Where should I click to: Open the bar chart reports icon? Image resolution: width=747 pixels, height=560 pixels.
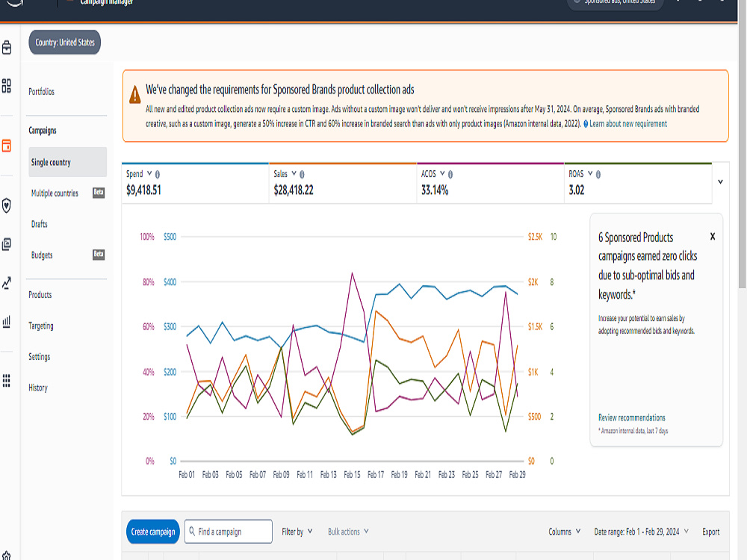point(7,322)
